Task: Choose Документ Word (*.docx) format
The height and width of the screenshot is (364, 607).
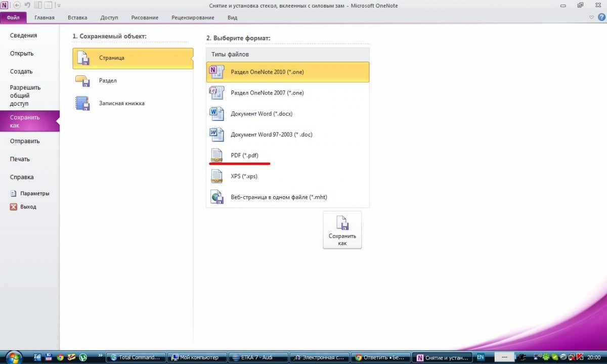Action: (288, 113)
